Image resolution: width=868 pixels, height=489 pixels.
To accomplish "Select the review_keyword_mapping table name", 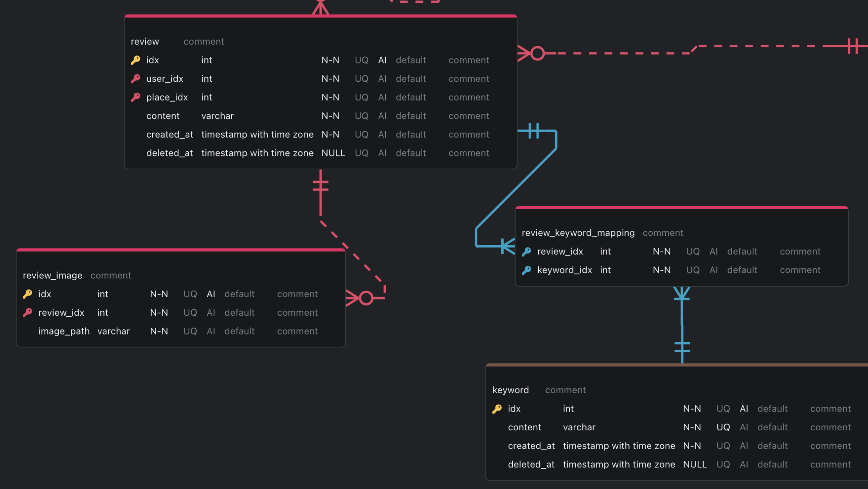I will point(578,233).
